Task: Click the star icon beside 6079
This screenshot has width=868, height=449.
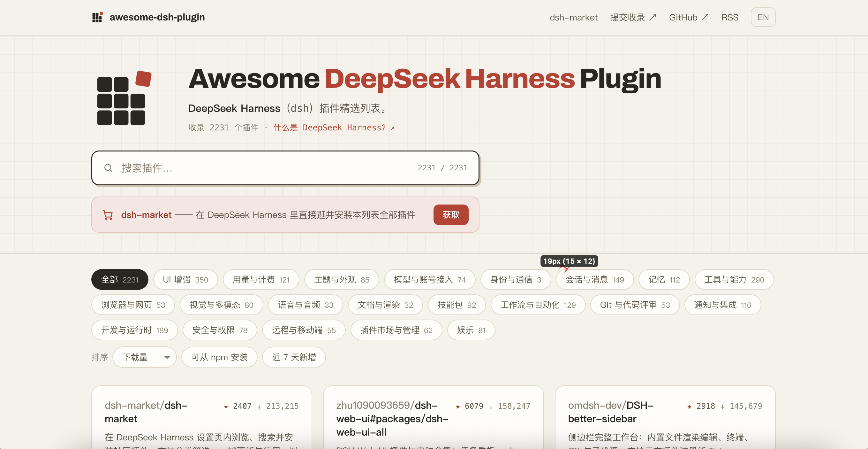Action: [x=457, y=406]
